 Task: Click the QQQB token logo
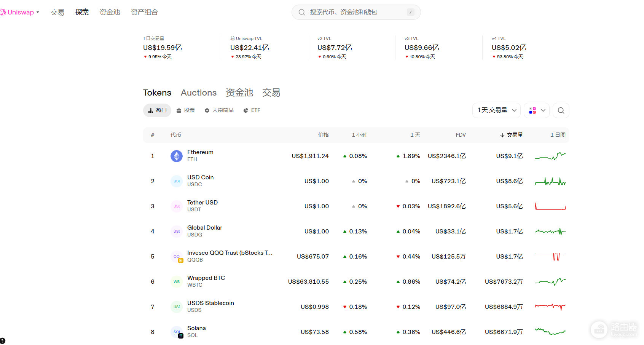coord(177,257)
